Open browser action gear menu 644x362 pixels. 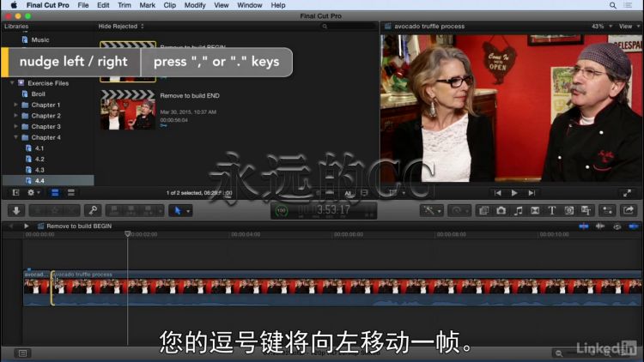(33, 192)
